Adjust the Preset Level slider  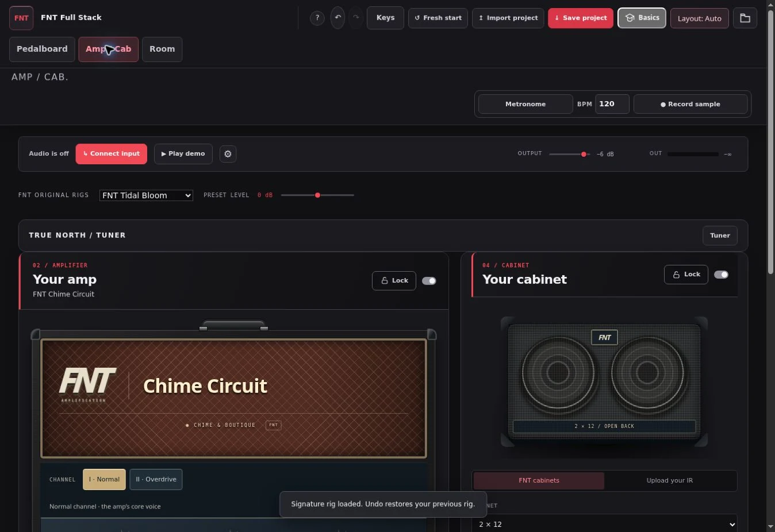tap(317, 195)
